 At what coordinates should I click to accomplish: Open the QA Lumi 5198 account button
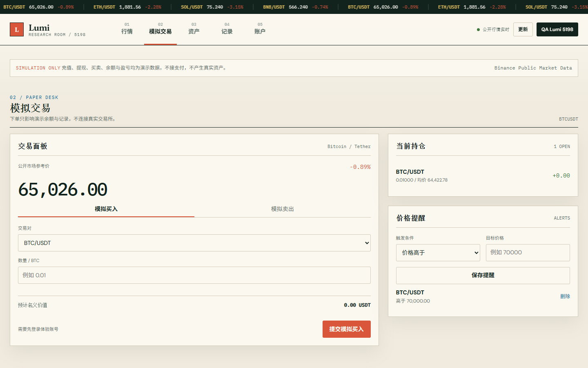coord(557,29)
